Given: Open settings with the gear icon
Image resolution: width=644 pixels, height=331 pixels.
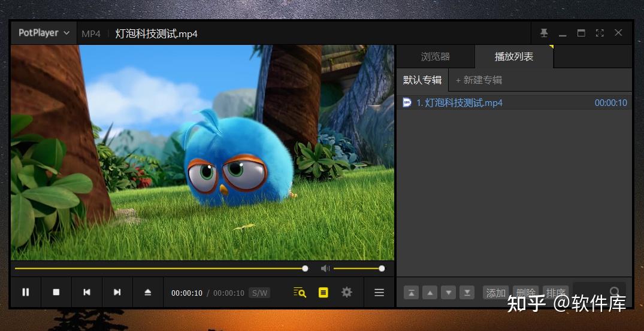Looking at the screenshot, I should pyautogui.click(x=347, y=293).
